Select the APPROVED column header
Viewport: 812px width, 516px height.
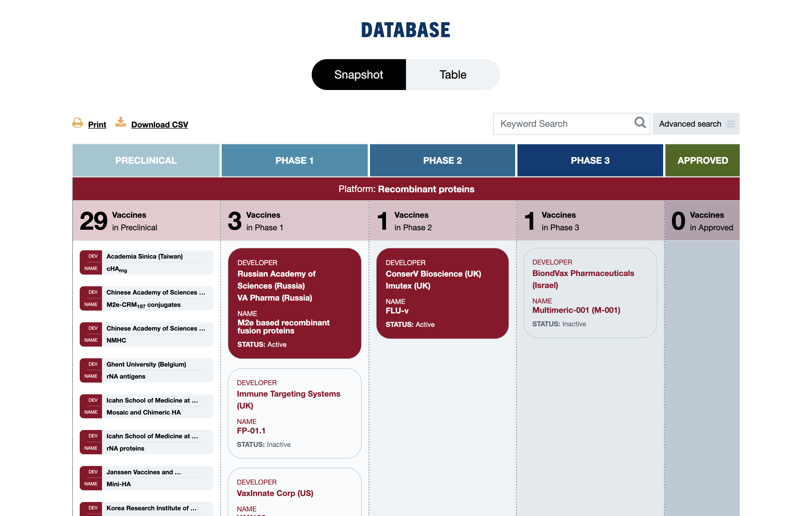(x=702, y=160)
